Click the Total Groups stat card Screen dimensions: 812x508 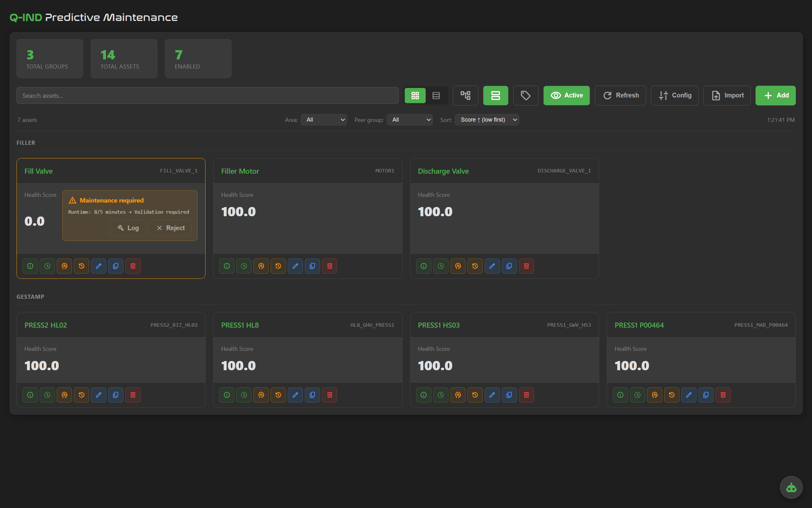coord(50,59)
